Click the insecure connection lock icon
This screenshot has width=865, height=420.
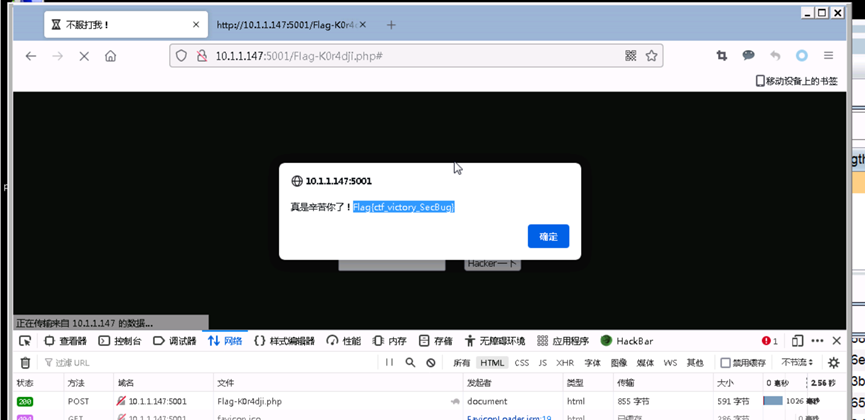click(202, 56)
